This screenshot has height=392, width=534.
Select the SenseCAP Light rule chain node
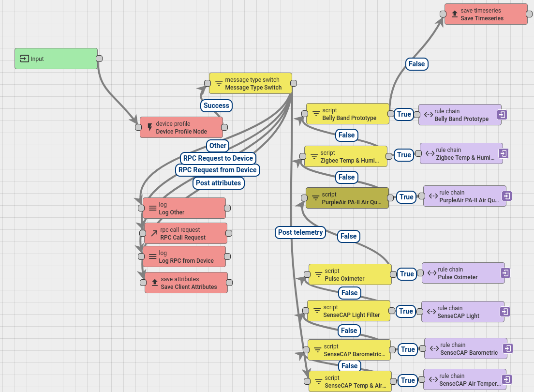pyautogui.click(x=463, y=312)
